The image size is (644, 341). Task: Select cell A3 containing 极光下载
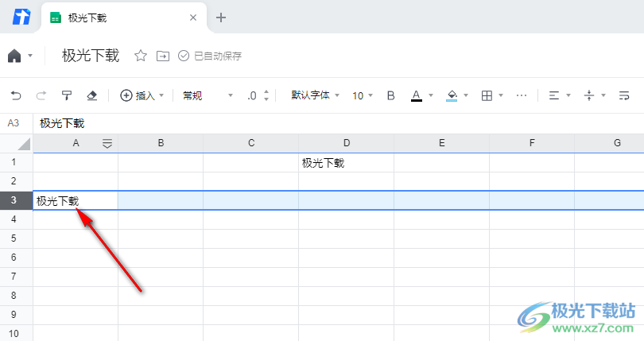click(x=76, y=200)
